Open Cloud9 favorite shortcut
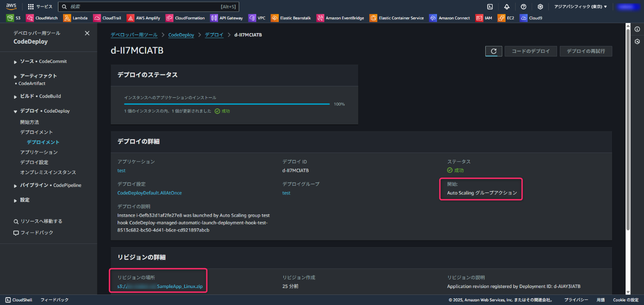Viewport: 644px width, 305px height. pos(531,18)
